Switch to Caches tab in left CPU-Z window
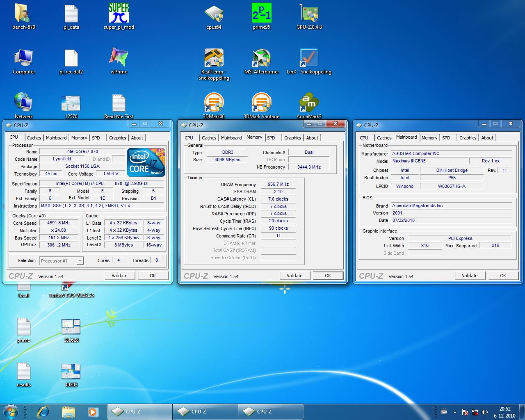The height and width of the screenshot is (420, 525). point(34,138)
